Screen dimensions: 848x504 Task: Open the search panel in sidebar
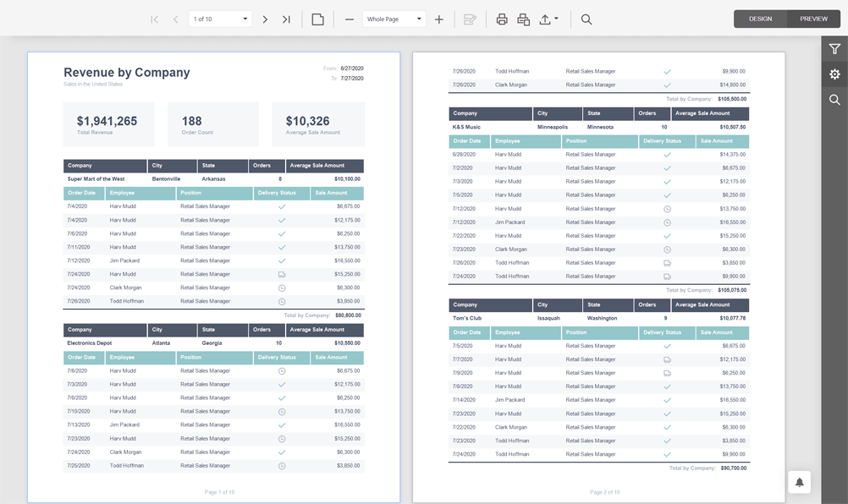[834, 100]
